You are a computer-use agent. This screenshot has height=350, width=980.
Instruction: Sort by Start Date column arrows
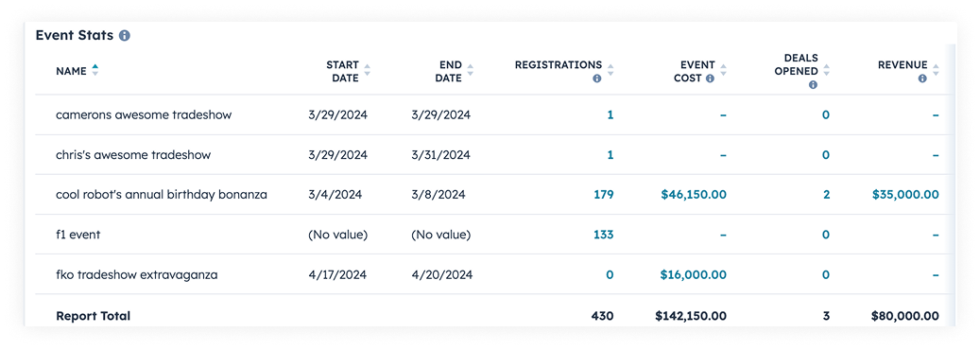click(368, 70)
